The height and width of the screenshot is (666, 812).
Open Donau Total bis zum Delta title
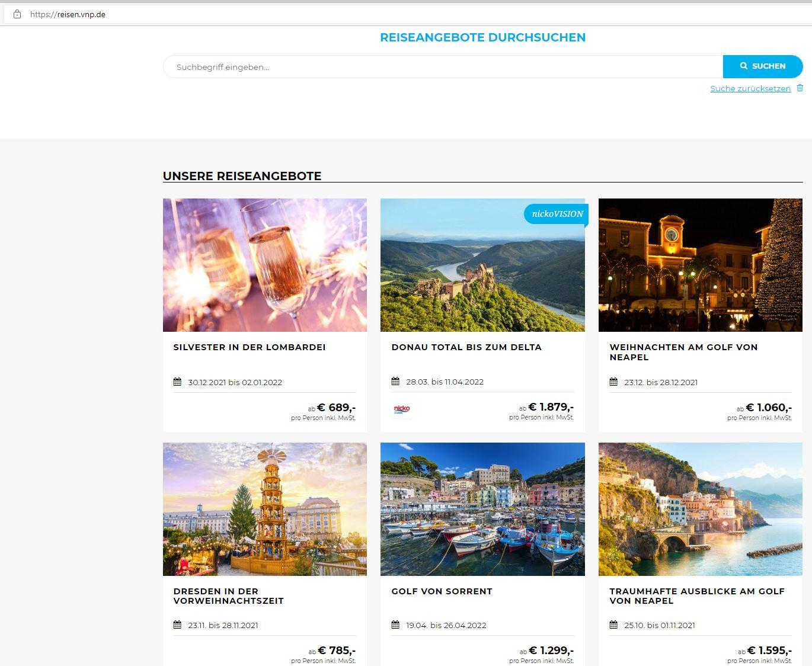coord(466,347)
